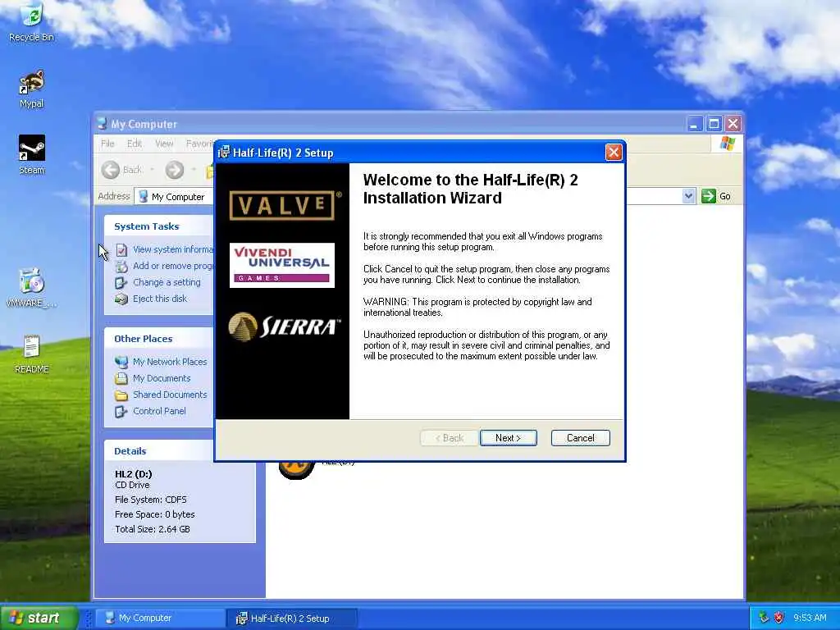Click the Eject this disk icon
Screen dimensions: 840x630
point(121,299)
